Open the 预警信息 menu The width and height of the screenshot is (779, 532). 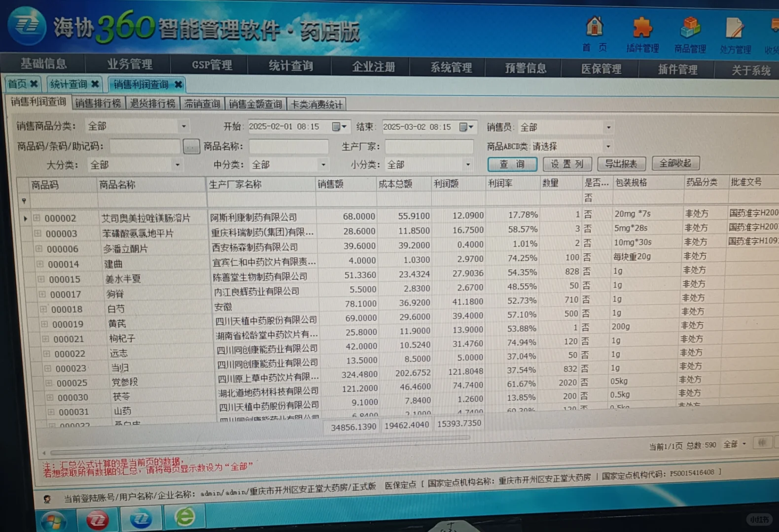click(x=525, y=68)
